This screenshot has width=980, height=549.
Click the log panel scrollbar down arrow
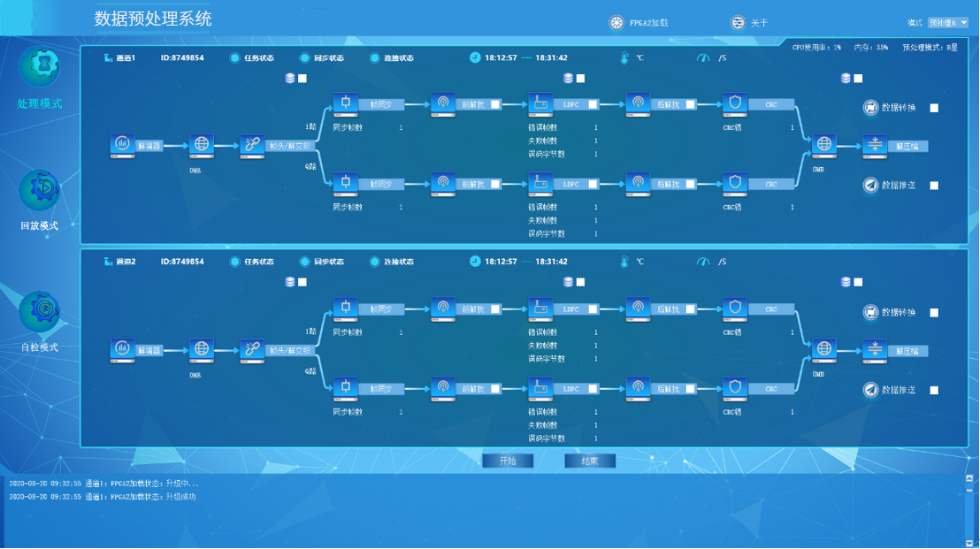click(970, 542)
